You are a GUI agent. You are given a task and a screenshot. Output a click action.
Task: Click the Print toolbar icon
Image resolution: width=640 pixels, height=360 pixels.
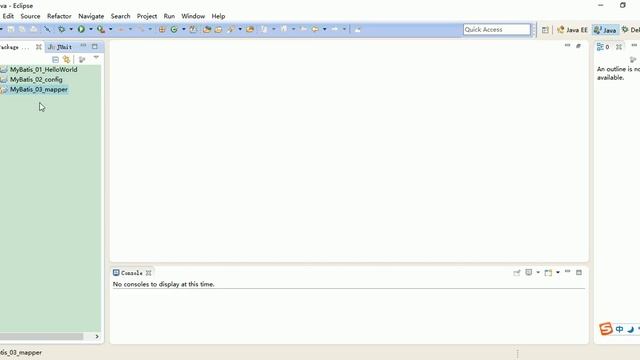click(34, 29)
